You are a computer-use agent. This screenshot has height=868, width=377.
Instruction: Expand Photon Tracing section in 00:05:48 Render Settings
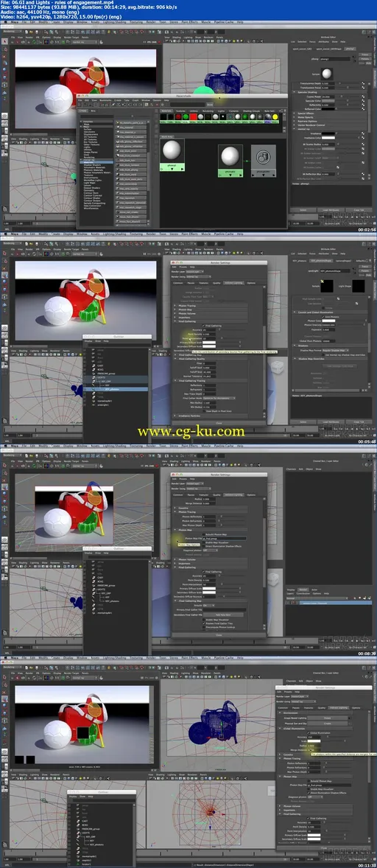175,306
